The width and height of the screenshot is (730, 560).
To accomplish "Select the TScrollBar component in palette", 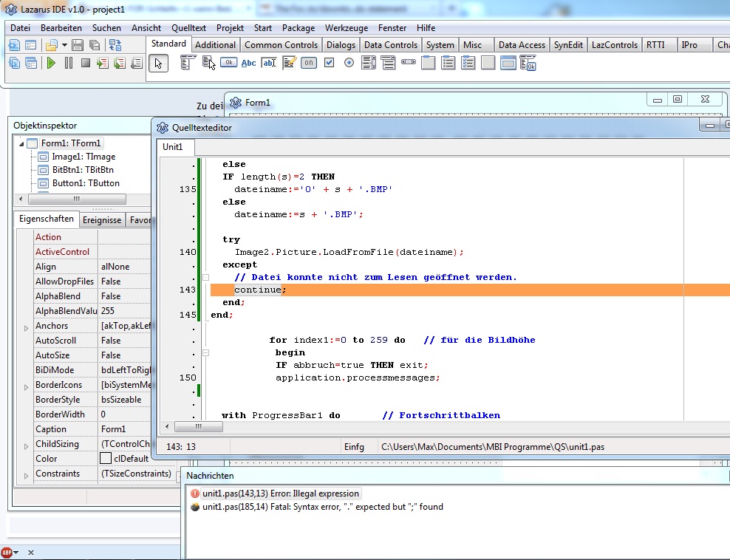I will tap(408, 63).
